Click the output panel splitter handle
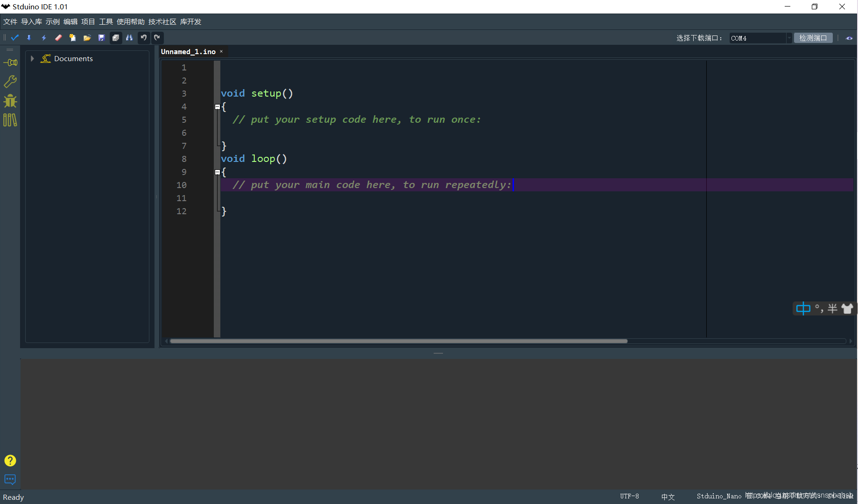Viewport: 858px width, 504px height. 438,353
